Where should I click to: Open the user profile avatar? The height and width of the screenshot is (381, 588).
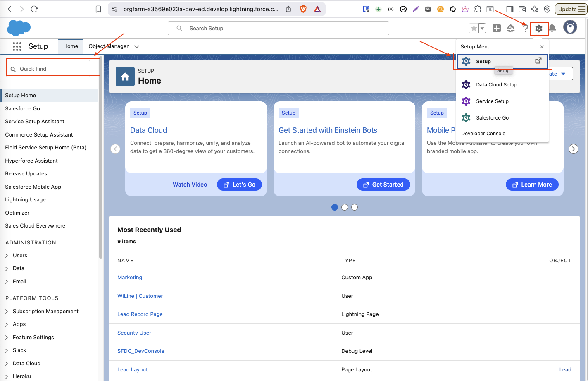(x=570, y=28)
